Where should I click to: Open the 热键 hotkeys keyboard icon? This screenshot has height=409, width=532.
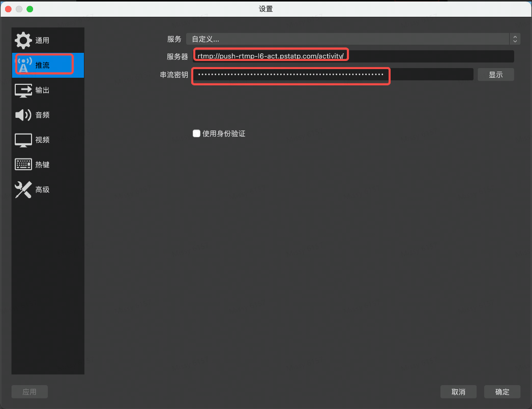tap(23, 164)
